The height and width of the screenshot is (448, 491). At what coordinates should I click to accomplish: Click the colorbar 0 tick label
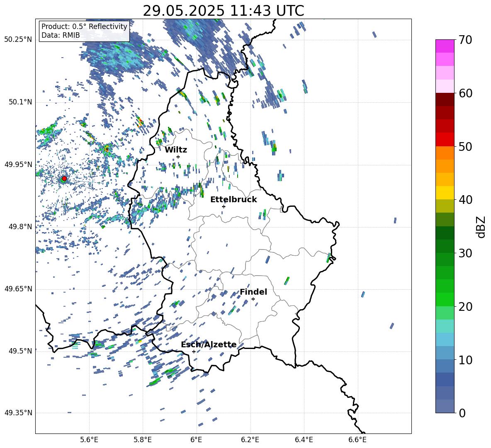pyautogui.click(x=462, y=413)
